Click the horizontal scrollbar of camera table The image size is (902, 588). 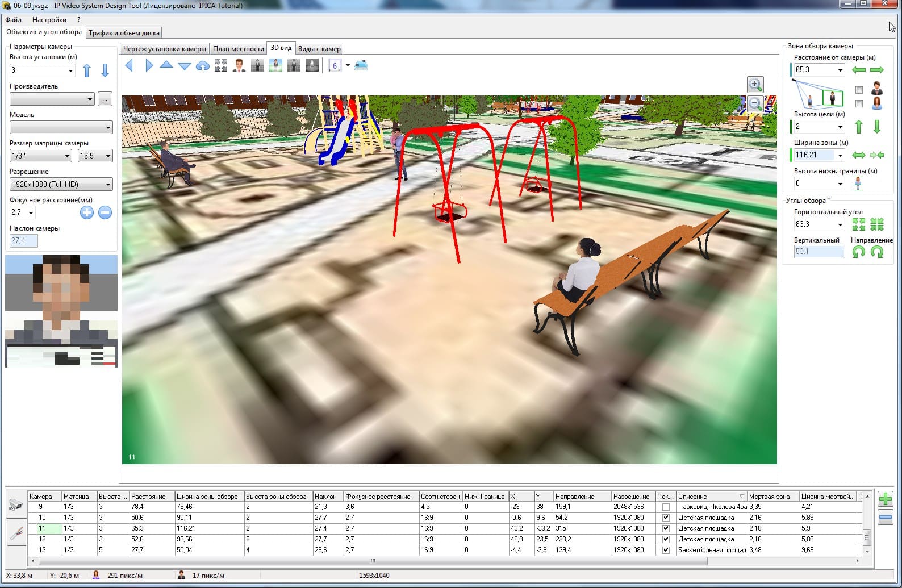coord(373,561)
